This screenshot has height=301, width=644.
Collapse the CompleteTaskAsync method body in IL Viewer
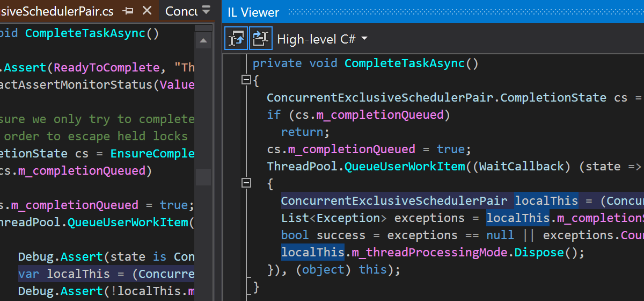(246, 80)
